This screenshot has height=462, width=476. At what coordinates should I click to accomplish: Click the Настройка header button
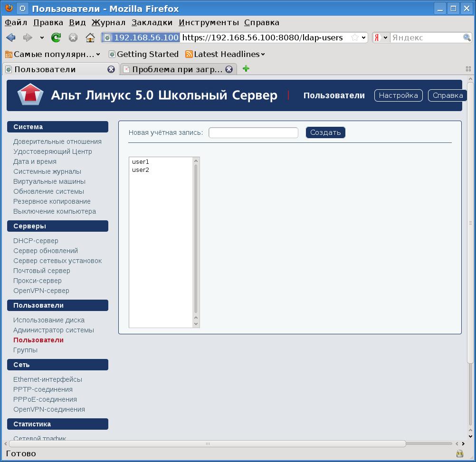point(398,95)
